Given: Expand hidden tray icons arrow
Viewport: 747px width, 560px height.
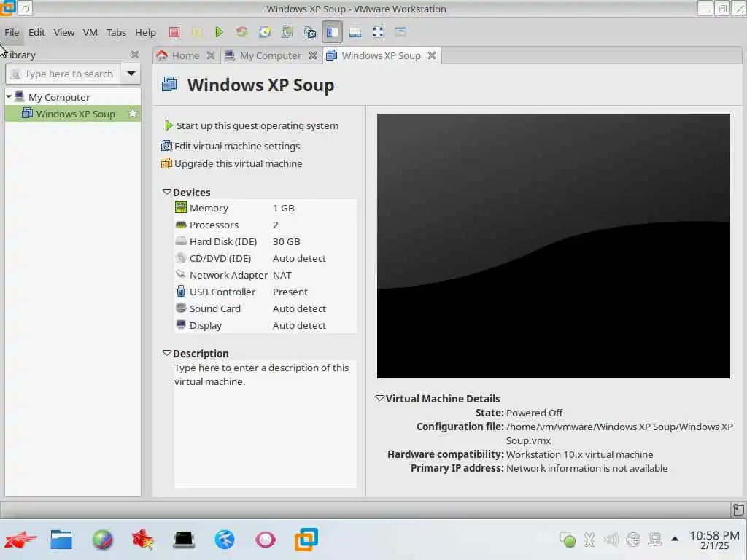Looking at the screenshot, I should (675, 539).
